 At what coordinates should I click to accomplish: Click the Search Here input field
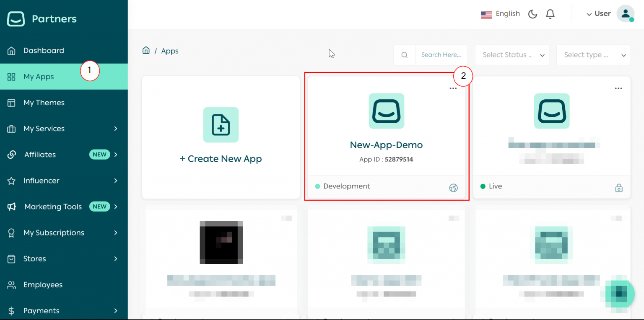click(x=441, y=55)
